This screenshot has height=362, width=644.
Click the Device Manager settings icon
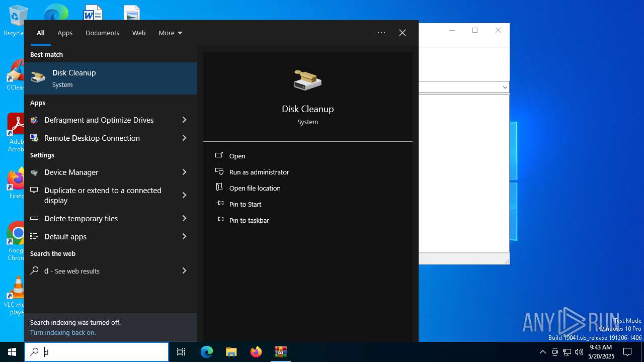(x=34, y=172)
